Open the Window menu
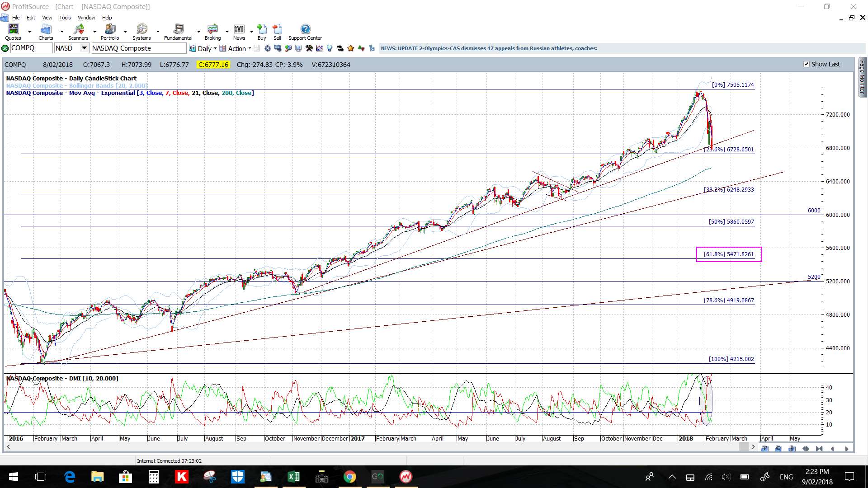 click(x=86, y=18)
